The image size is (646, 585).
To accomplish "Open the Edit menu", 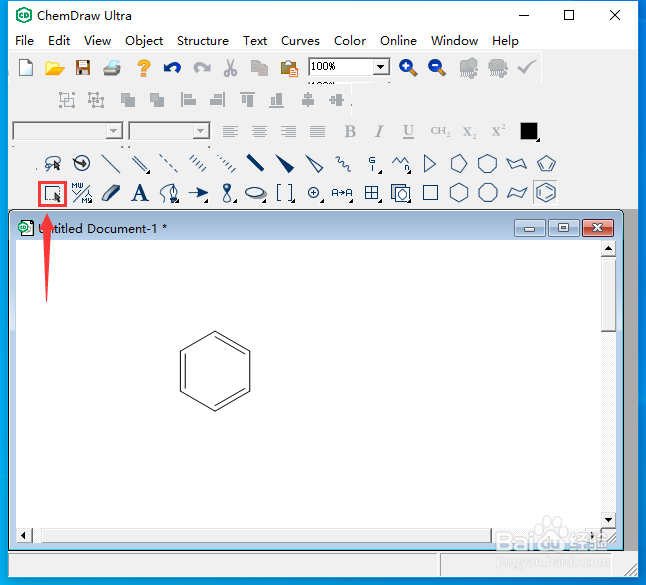I will [59, 41].
